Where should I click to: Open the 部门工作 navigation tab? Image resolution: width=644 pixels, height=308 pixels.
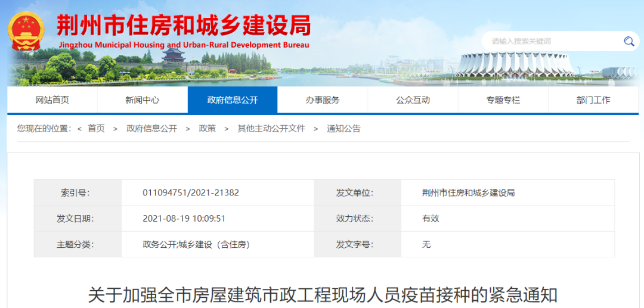tap(593, 100)
